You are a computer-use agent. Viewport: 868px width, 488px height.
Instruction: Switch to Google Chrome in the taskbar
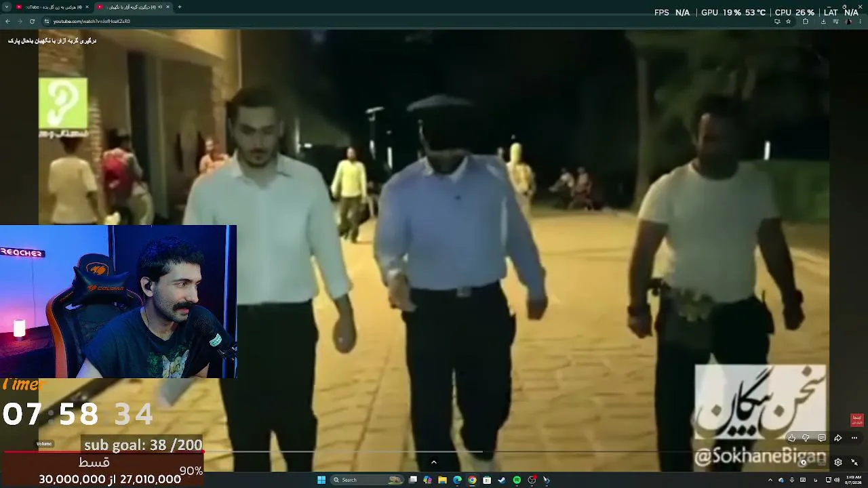click(x=472, y=480)
